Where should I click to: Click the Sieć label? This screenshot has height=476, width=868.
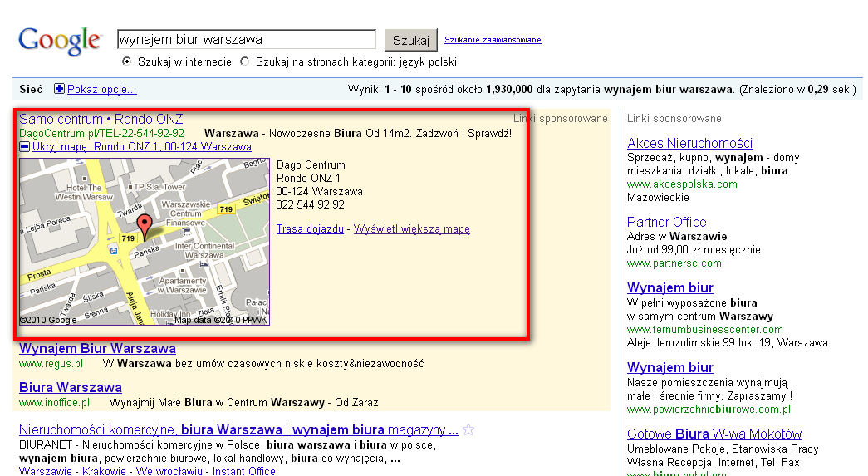[31, 89]
